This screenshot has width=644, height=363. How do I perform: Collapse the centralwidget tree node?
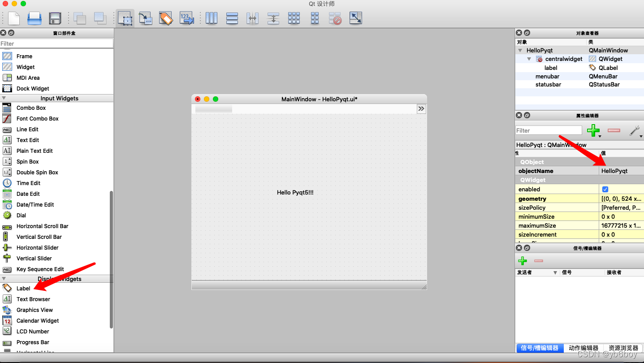[529, 59]
